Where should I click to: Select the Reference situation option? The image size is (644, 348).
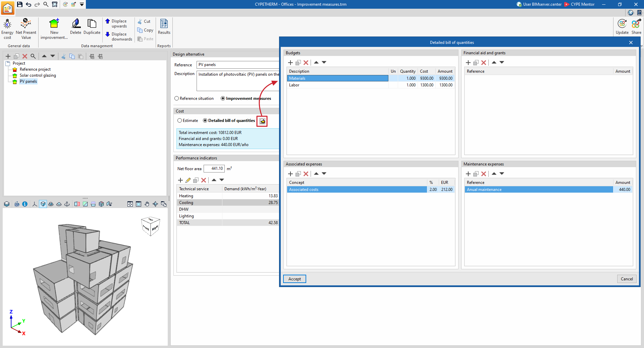194,98
